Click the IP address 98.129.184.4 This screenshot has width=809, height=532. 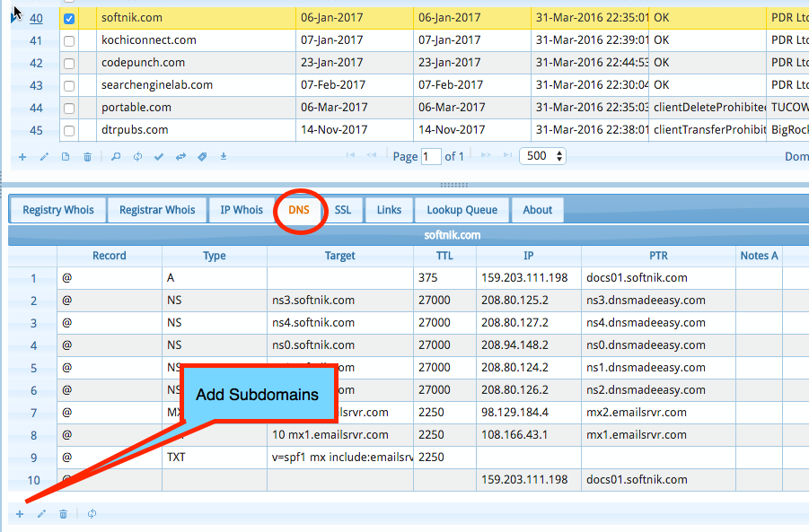coord(514,413)
